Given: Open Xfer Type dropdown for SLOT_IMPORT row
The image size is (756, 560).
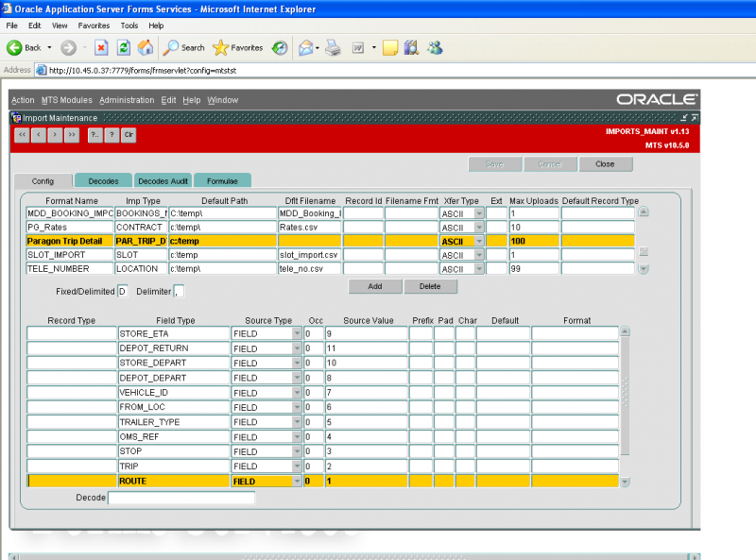Looking at the screenshot, I should pos(479,255).
